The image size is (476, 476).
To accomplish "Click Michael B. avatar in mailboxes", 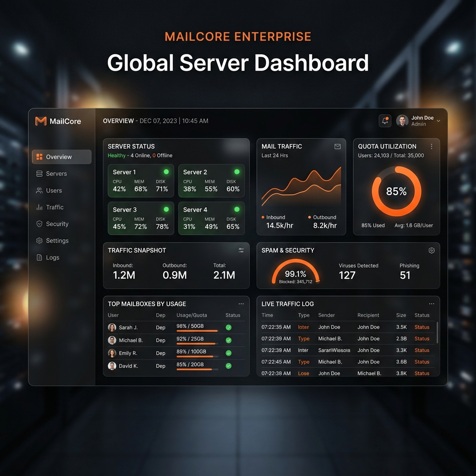I will click(112, 340).
